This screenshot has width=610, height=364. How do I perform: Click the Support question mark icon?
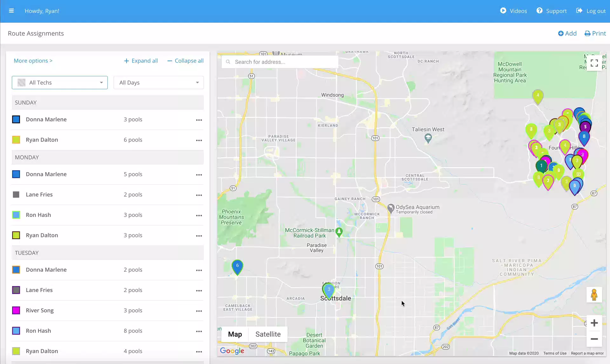(x=539, y=10)
